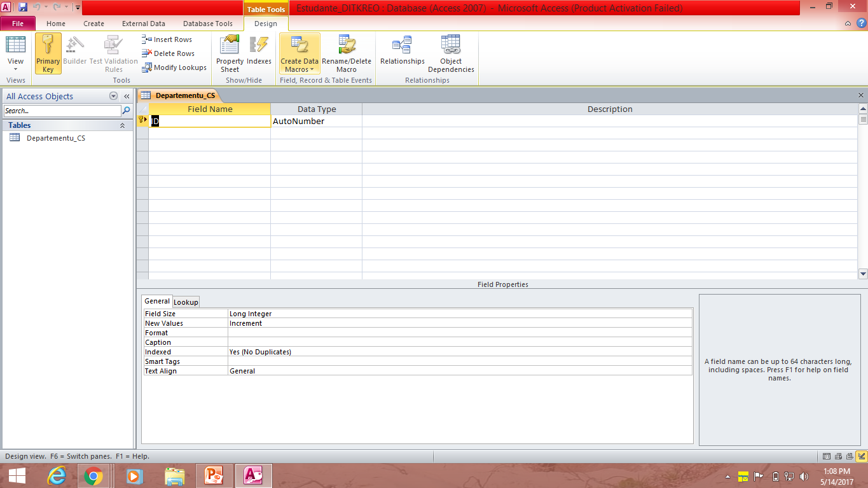Open the Database Tools tab

(208, 24)
